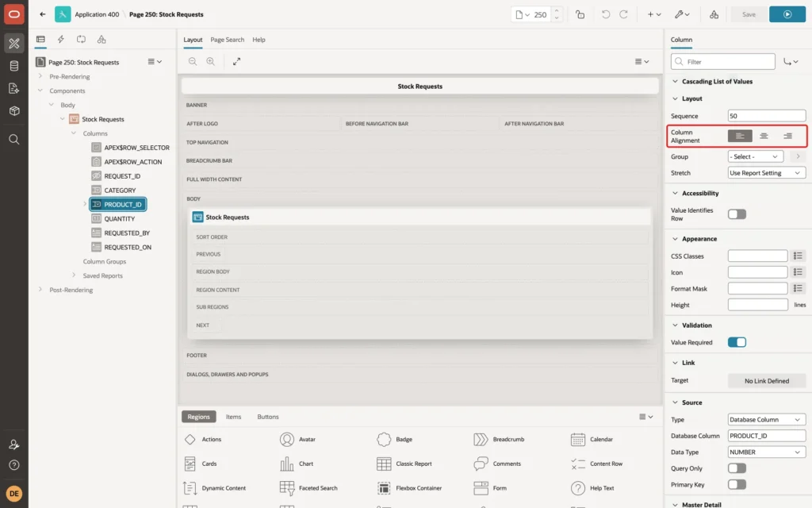Toggle the Query Only switch
812x508 pixels.
[737, 468]
